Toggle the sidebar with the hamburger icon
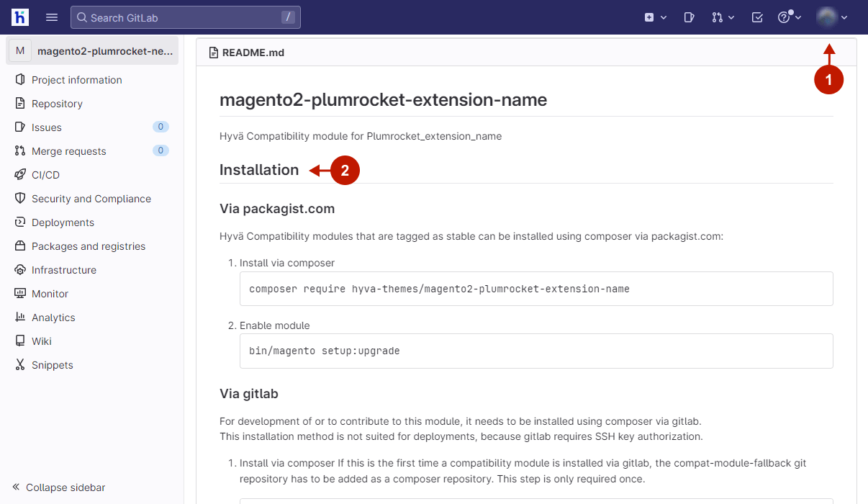868x504 pixels. [x=51, y=17]
